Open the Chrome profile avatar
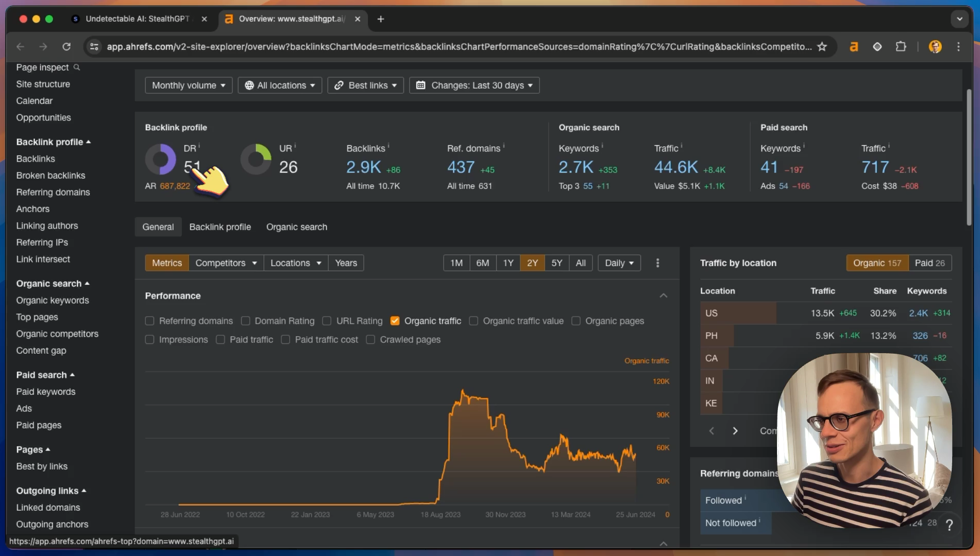 (935, 47)
